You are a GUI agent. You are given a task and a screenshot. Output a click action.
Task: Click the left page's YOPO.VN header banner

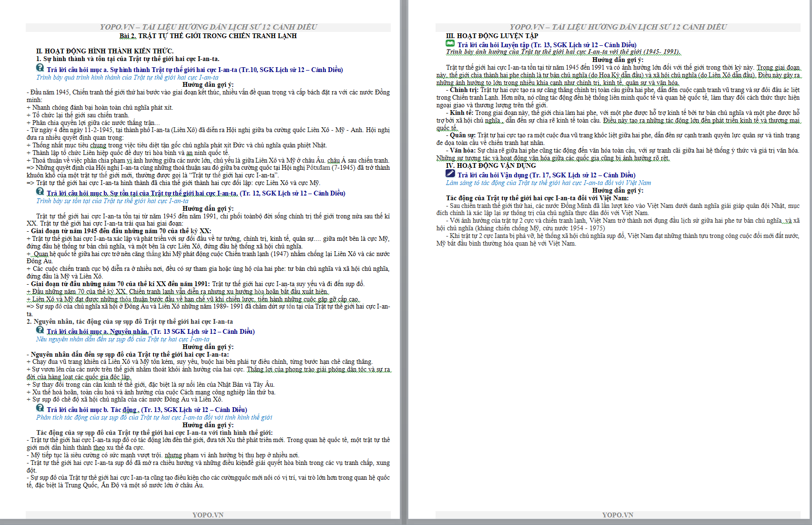208,27
